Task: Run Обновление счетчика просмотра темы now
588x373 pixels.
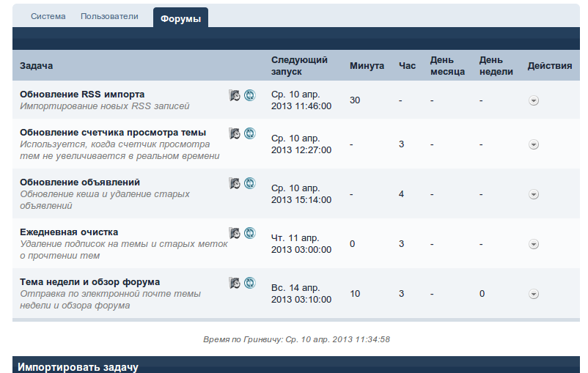Action: pyautogui.click(x=250, y=133)
